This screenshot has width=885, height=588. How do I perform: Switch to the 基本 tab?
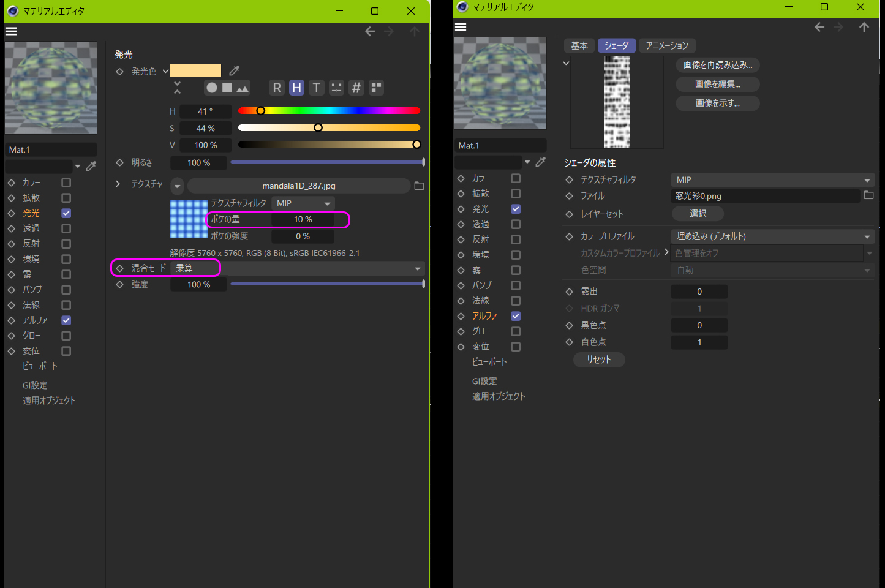pos(579,46)
